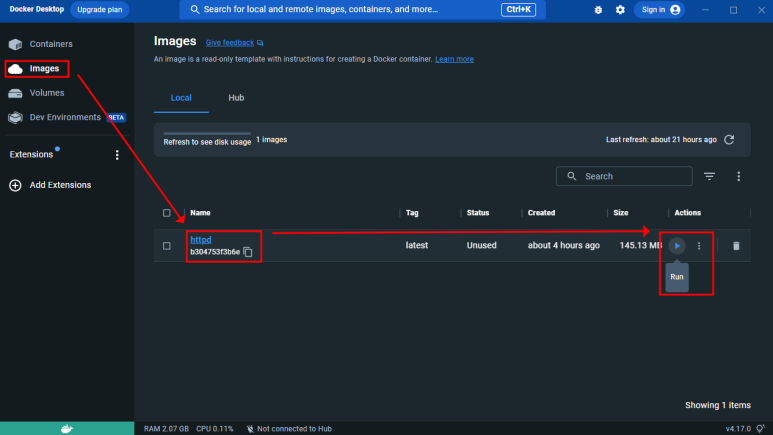Check the httpd image row checkbox
Viewport: 773px width, 435px height.
tap(167, 246)
